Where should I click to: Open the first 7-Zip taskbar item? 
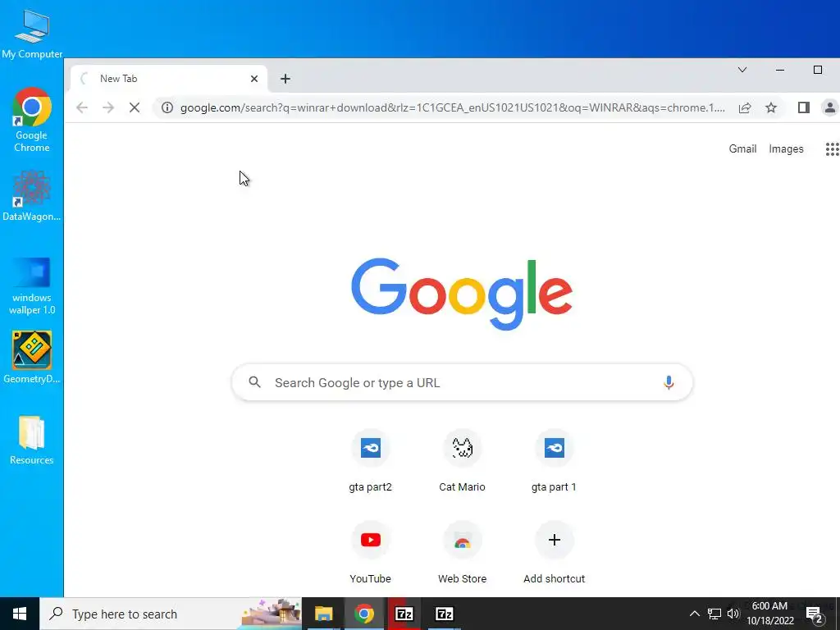404,614
